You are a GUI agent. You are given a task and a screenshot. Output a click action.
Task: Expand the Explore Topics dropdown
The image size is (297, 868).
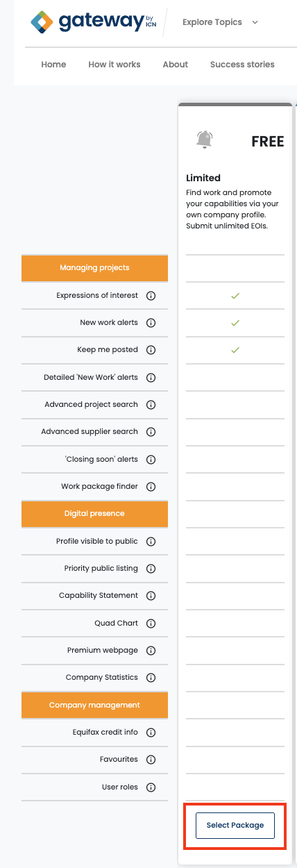220,22
